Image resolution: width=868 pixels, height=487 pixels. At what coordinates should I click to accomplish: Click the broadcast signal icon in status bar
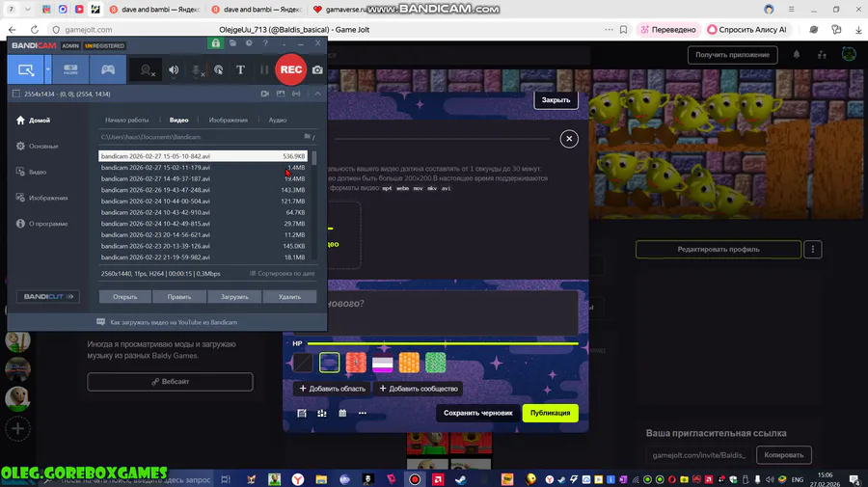[x=297, y=95]
